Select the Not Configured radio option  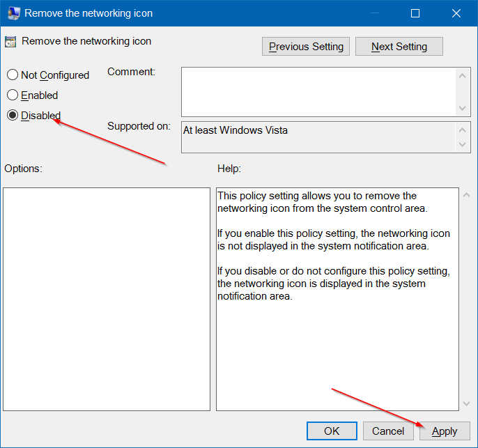click(x=13, y=75)
